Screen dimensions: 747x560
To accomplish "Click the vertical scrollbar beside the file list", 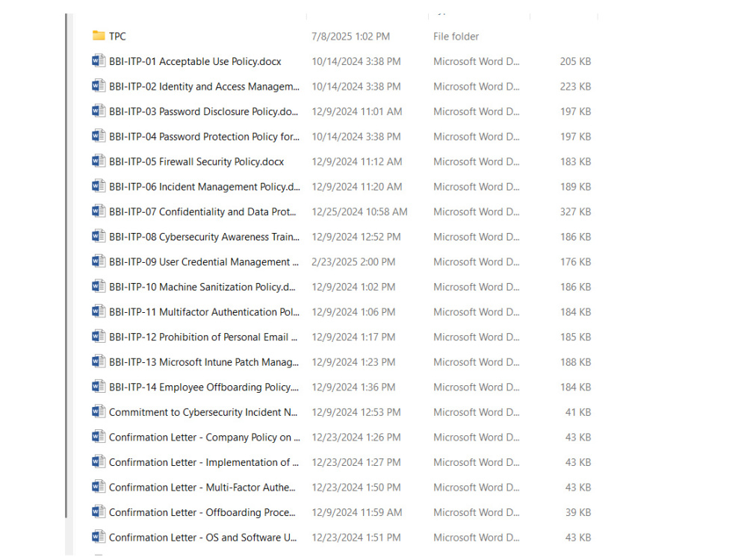I will 66,266.
